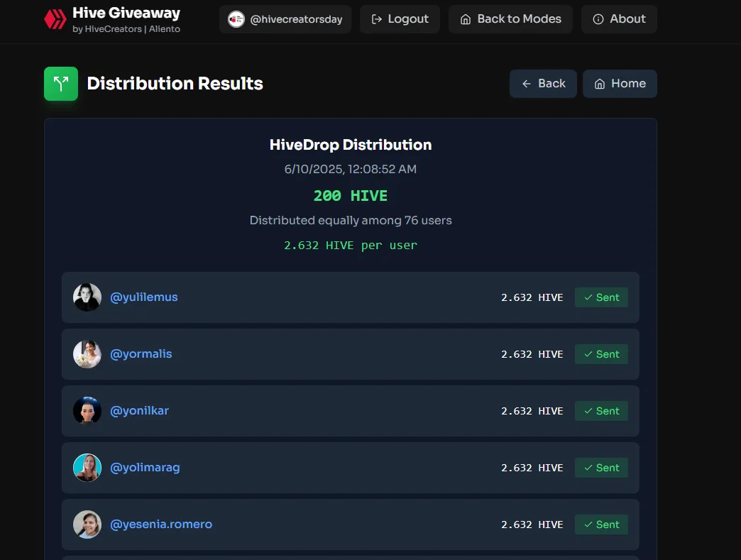Click the Back arrow button
Viewport: 741px width, 560px height.
(543, 84)
